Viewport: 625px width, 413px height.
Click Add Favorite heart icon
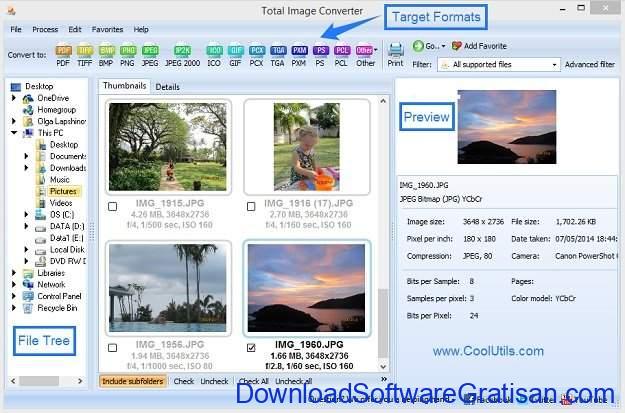457,46
